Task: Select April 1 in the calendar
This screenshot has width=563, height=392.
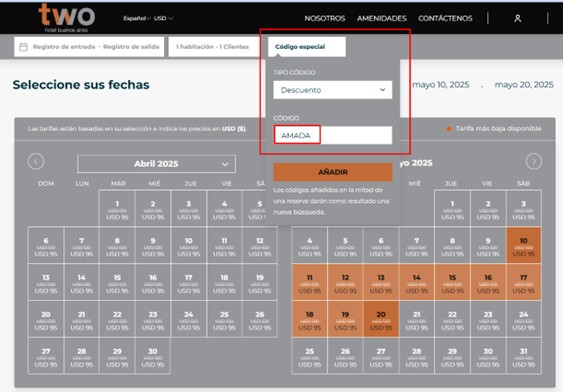Action: 117,209
